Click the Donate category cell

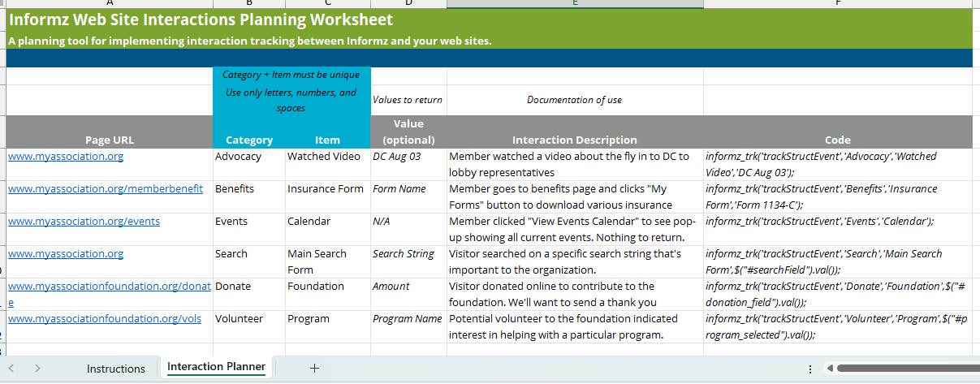(249, 294)
